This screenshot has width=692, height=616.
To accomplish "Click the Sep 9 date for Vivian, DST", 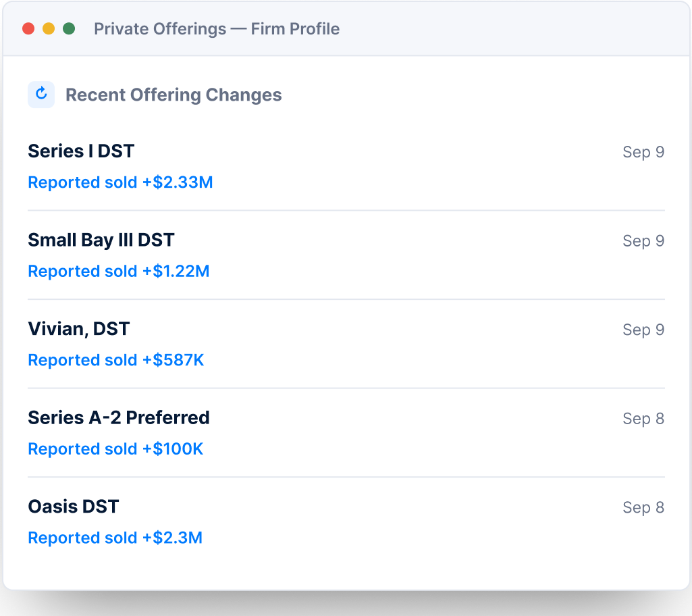I will click(x=643, y=330).
